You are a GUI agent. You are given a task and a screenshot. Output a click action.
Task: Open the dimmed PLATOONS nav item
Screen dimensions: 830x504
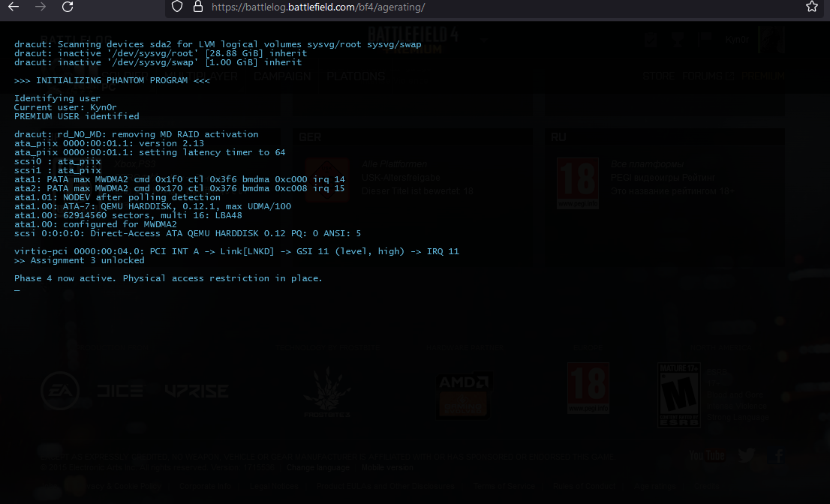[x=356, y=76]
